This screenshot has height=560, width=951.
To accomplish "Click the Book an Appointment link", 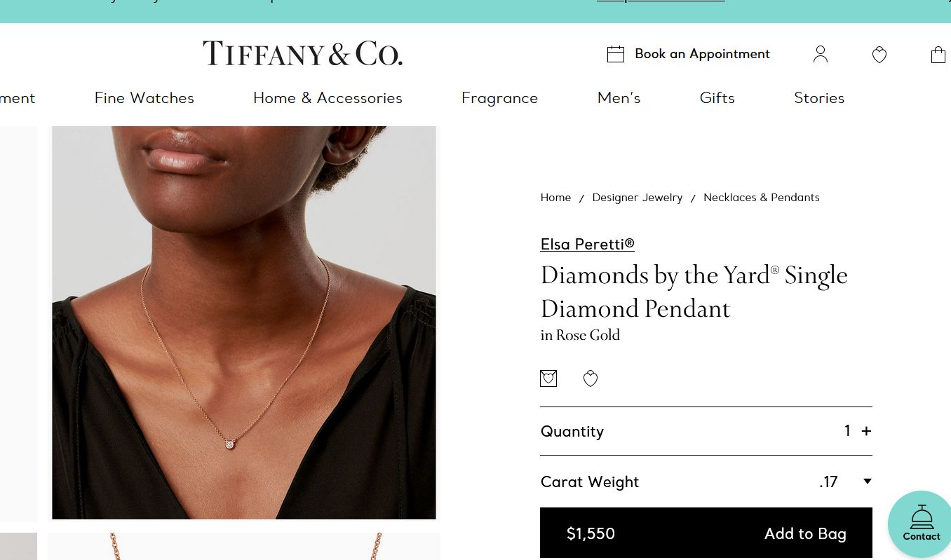I will tap(702, 54).
